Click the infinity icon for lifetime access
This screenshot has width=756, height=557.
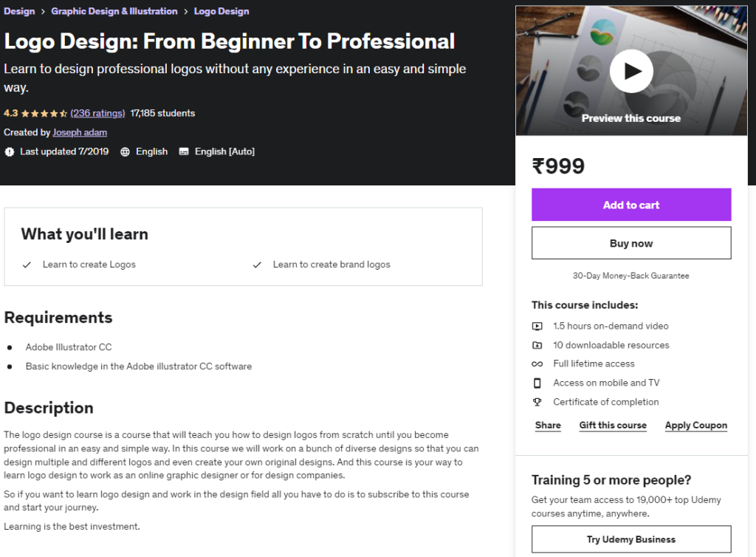pos(537,363)
